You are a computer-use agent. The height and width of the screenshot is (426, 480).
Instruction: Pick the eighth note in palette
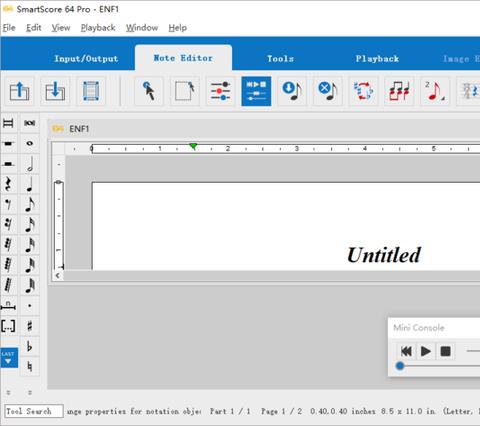tap(30, 205)
